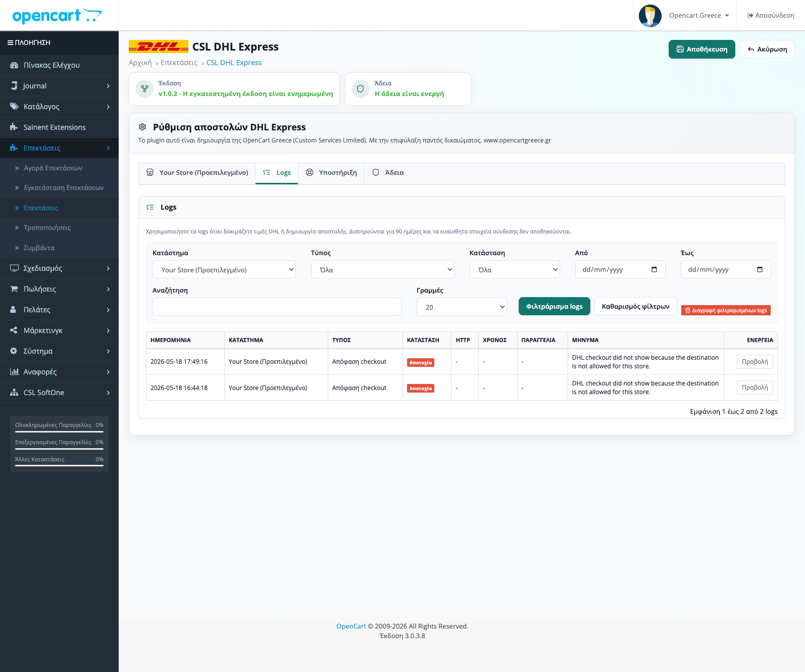Click the Μάρκετινγκ share icon
The width and height of the screenshot is (805, 672).
[14, 330]
